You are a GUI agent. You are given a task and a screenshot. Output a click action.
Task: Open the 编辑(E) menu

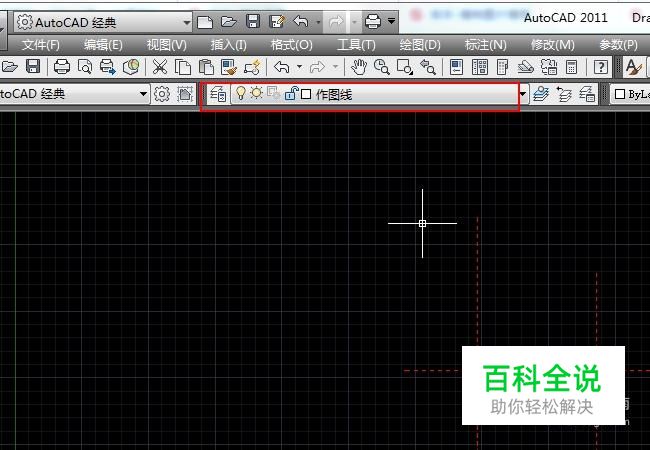(x=103, y=45)
